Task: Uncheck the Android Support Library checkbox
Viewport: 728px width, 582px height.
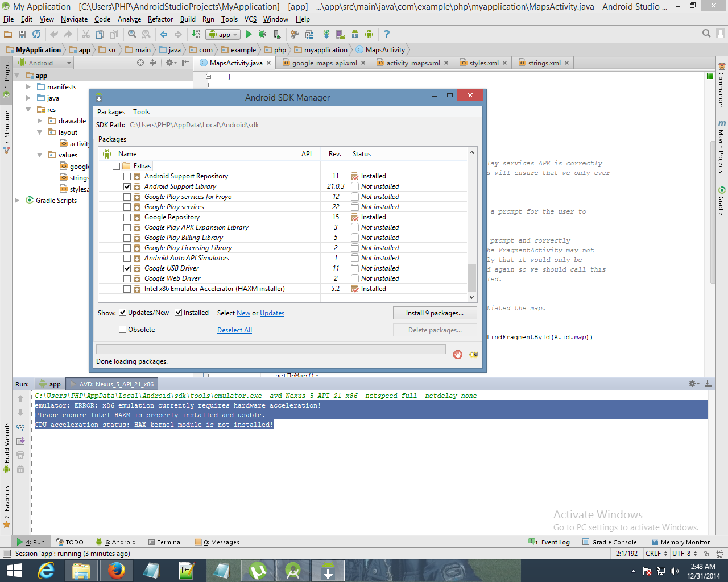Action: coord(127,186)
